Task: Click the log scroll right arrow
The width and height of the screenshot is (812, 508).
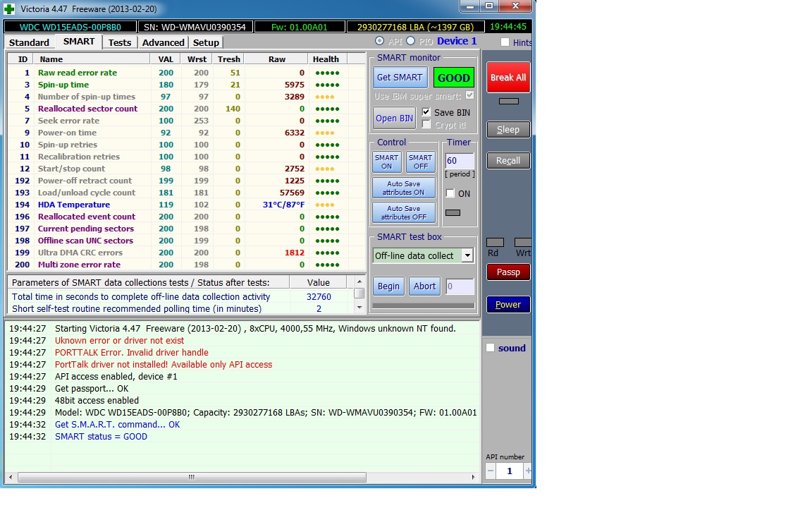Action: (474, 477)
